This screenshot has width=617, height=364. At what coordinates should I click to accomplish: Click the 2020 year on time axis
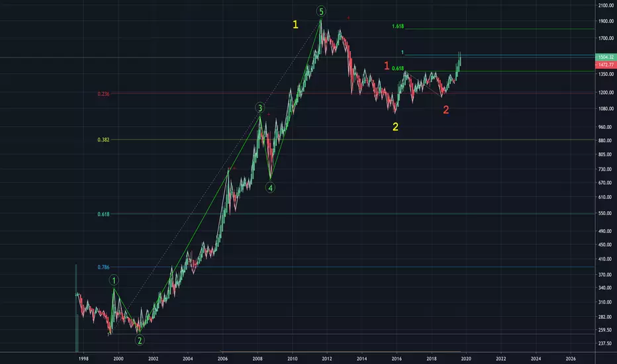tap(466, 359)
